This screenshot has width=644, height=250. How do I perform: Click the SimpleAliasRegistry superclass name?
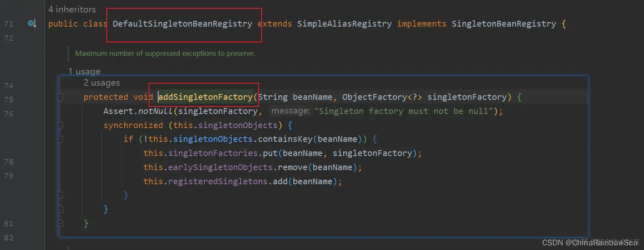click(x=344, y=24)
